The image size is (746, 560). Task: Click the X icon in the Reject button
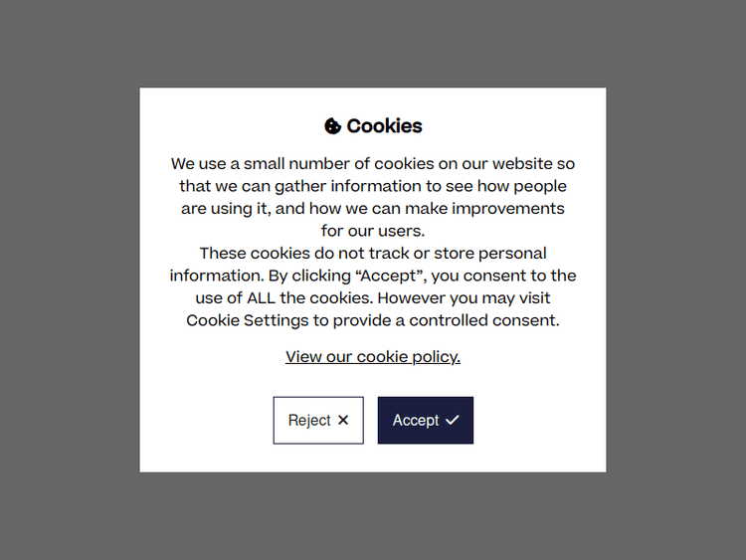point(343,420)
